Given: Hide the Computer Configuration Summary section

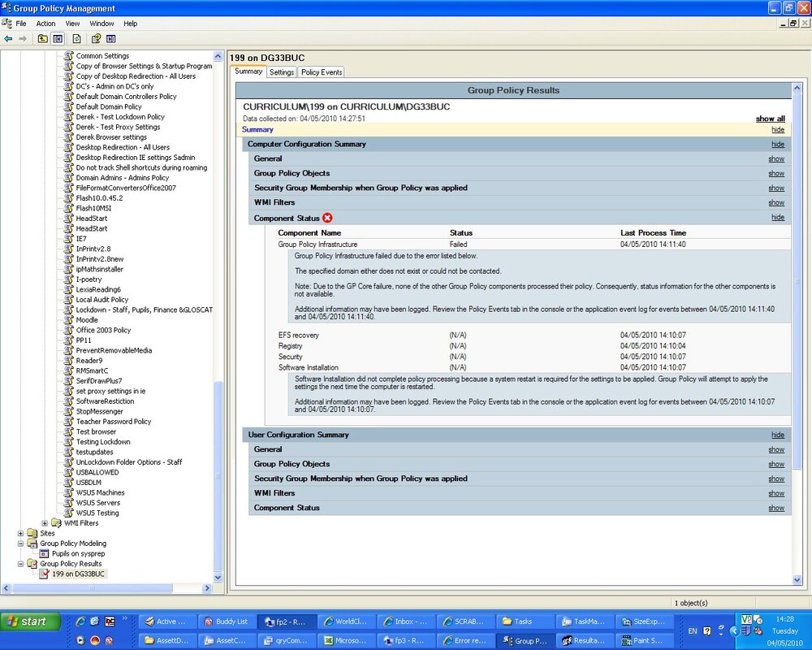Looking at the screenshot, I should (x=778, y=144).
